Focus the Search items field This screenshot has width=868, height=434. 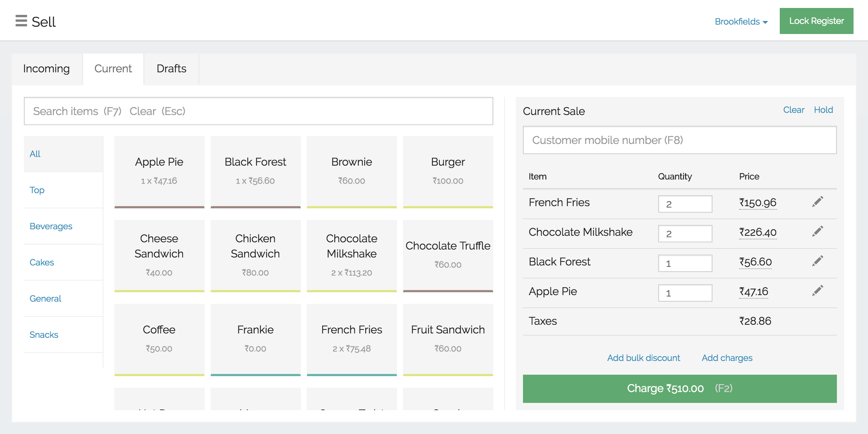[258, 111]
